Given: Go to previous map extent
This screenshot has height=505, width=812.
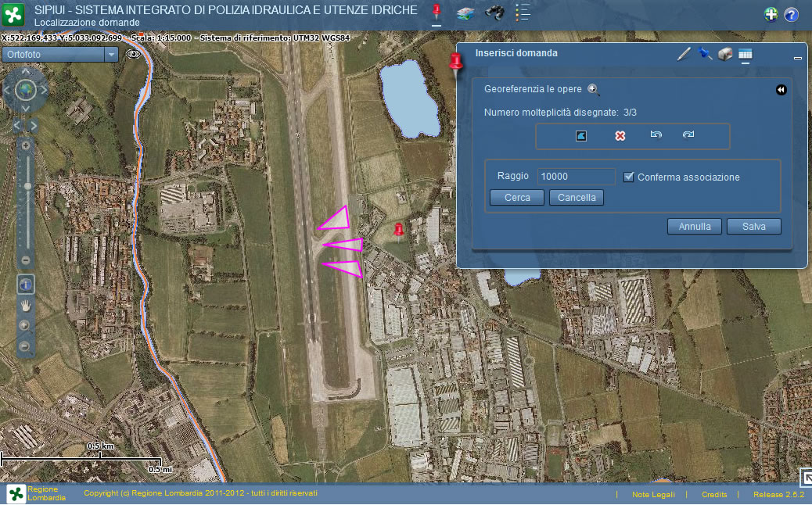Looking at the screenshot, I should pos(17,125).
